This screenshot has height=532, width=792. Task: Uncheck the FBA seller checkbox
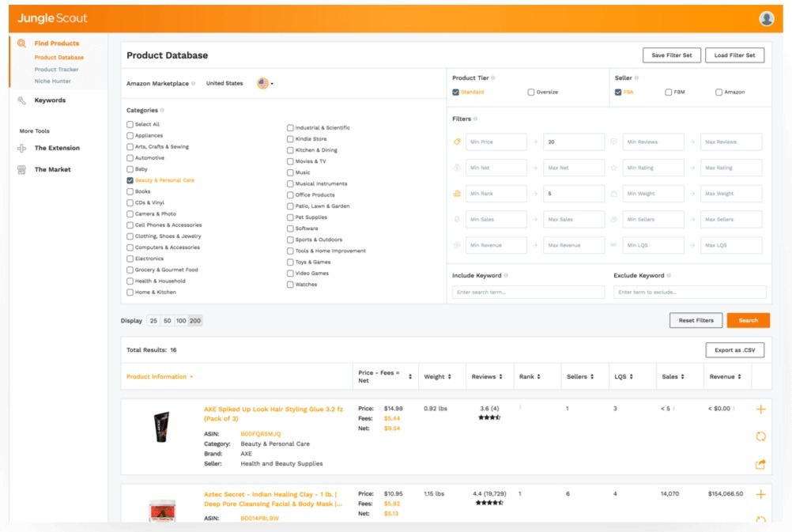[618, 92]
